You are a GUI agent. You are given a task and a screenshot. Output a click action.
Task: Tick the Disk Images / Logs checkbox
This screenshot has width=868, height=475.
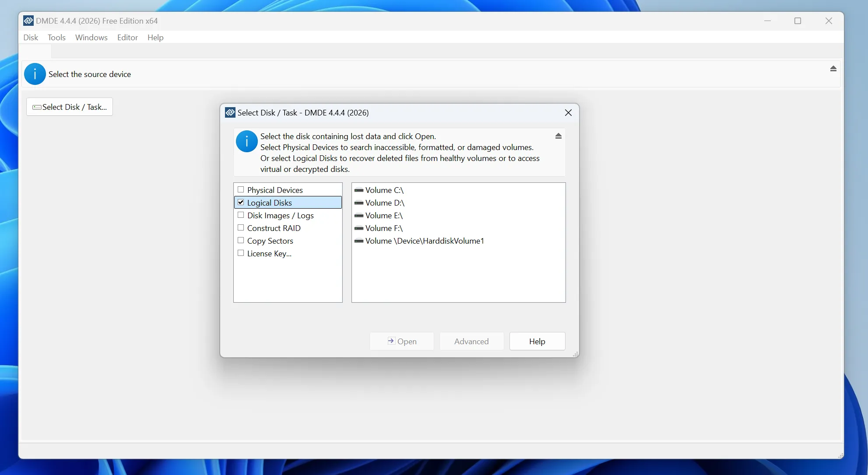(x=241, y=215)
